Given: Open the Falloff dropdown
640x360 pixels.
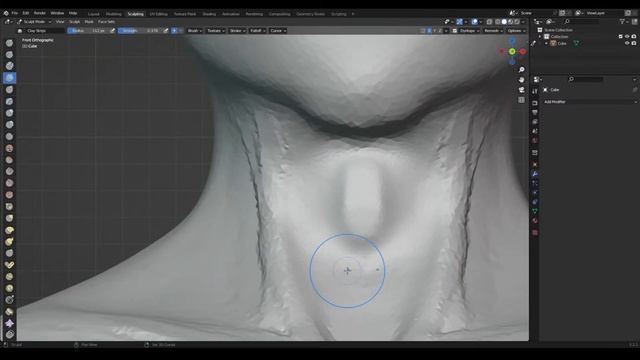Looking at the screenshot, I should [x=258, y=31].
